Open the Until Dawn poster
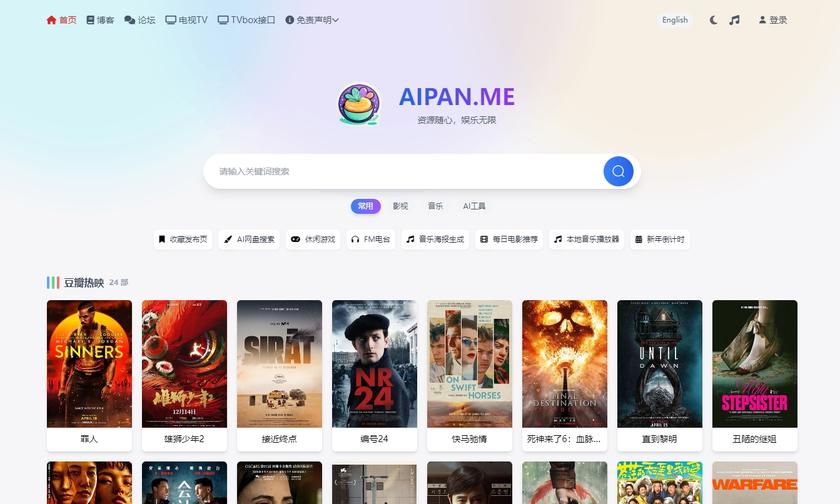 point(660,364)
